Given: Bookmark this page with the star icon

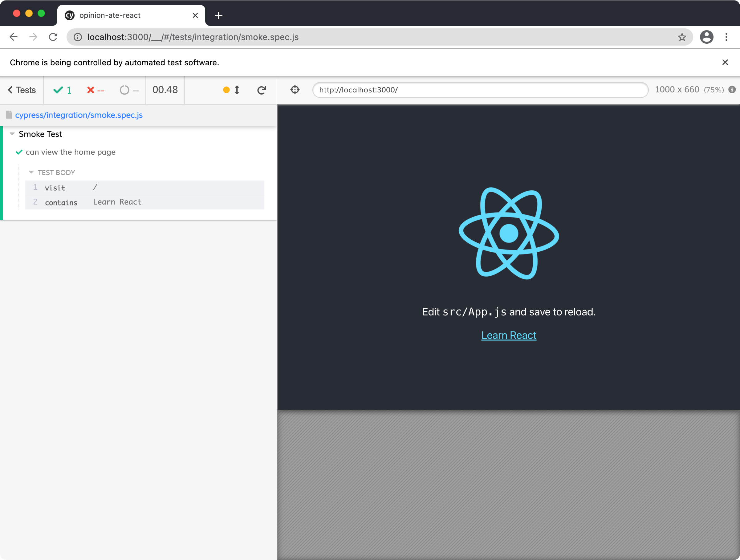Looking at the screenshot, I should pos(682,37).
